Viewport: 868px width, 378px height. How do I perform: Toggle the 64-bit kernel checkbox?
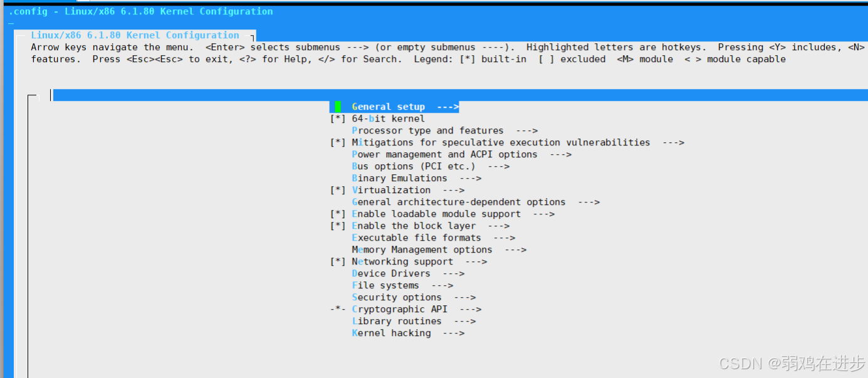pos(338,118)
